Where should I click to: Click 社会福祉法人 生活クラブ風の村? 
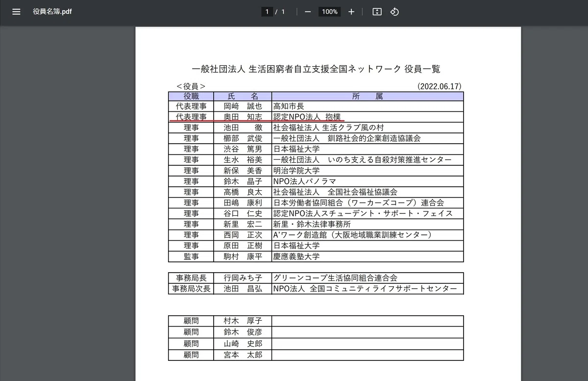pyautogui.click(x=329, y=127)
